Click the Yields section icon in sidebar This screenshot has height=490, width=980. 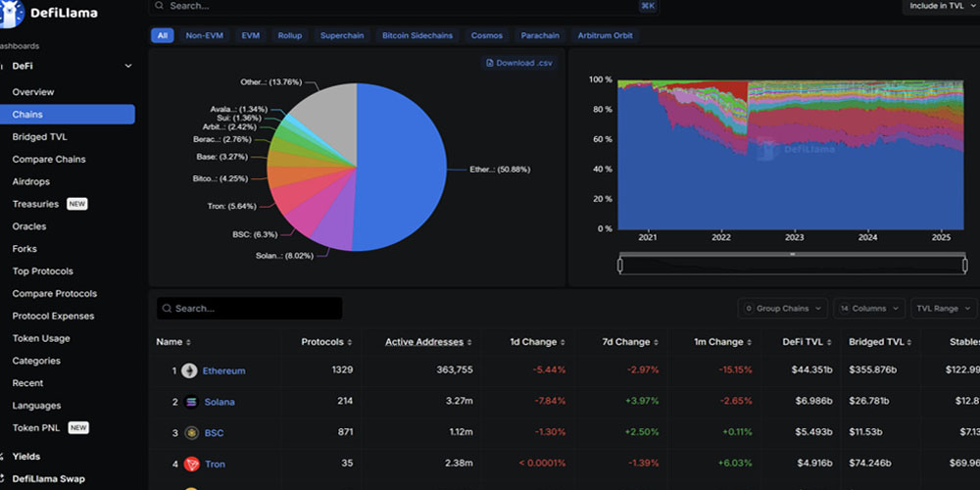point(3,457)
